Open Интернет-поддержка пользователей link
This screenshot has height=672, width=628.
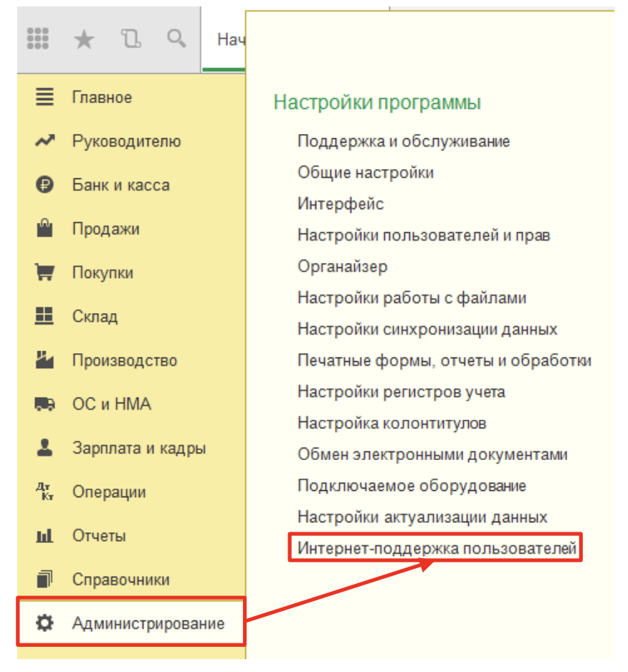tap(437, 549)
